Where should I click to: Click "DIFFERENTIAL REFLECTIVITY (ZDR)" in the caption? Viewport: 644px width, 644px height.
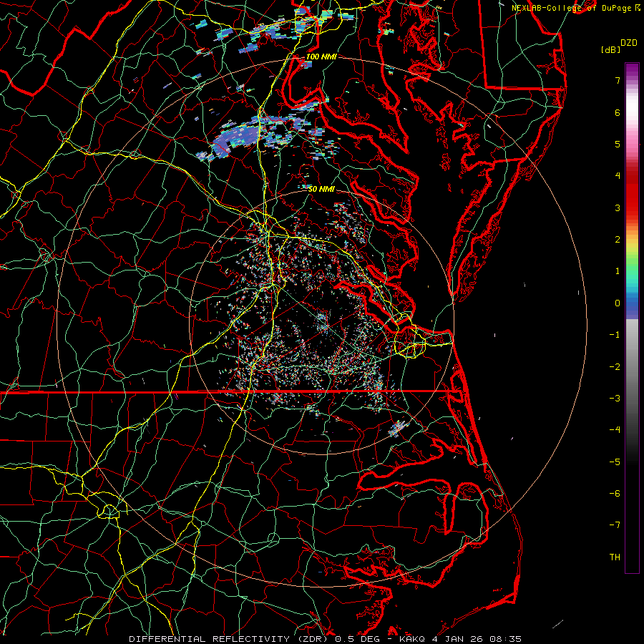[228, 639]
